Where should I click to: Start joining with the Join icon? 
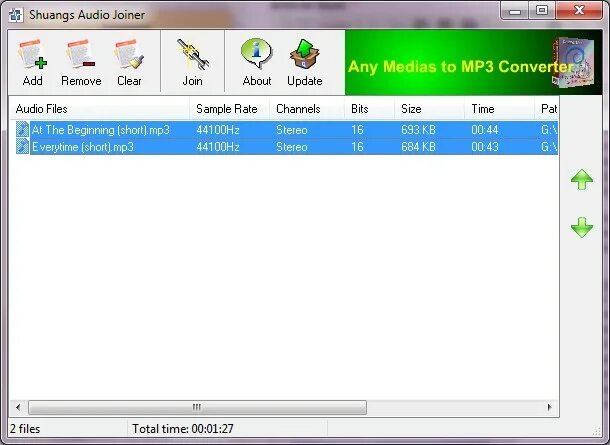[x=193, y=62]
